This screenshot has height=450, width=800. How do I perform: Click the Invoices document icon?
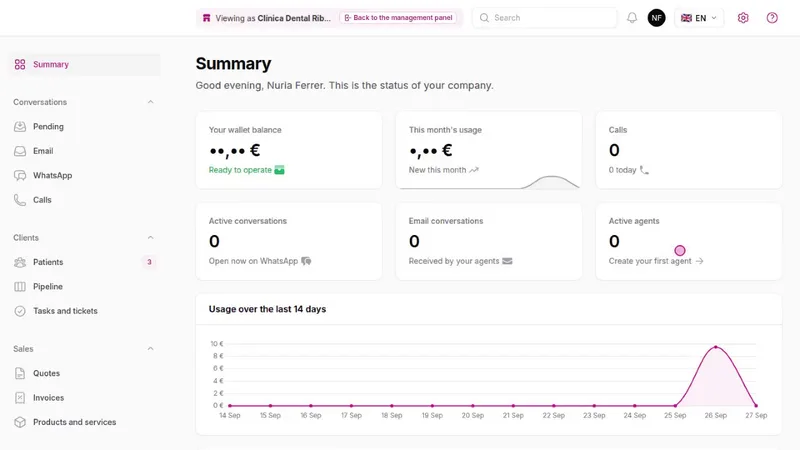tap(20, 398)
